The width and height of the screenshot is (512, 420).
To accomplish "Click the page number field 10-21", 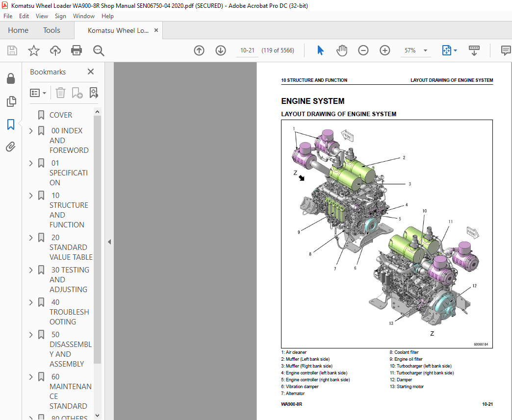I will pyautogui.click(x=247, y=50).
